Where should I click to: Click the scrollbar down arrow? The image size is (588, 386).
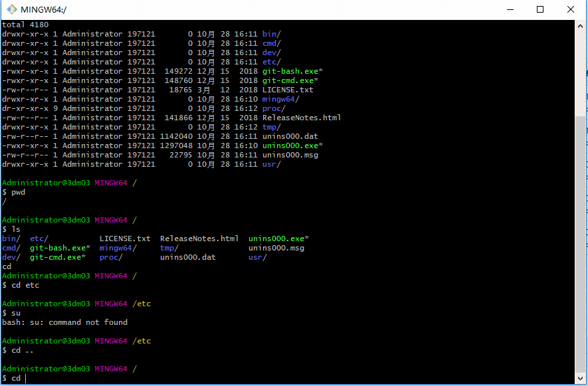[581, 379]
